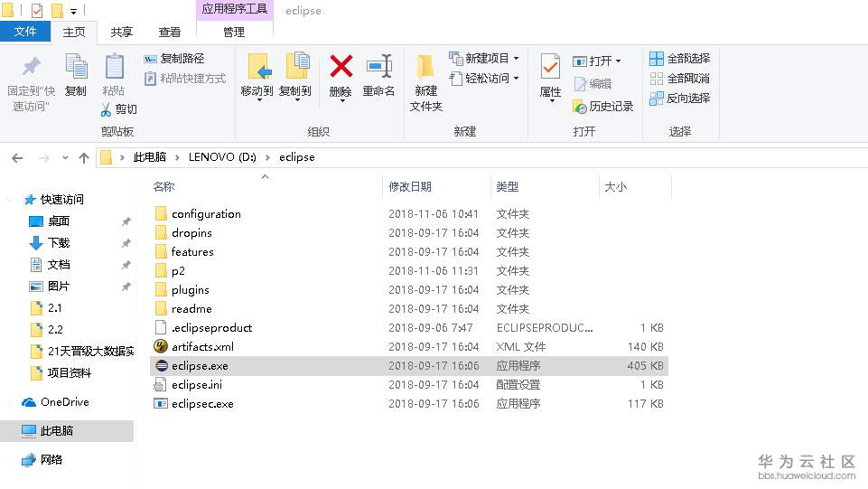Viewport: 868px width, 489px height.
Task: Switch to the 查看 ribbon tab
Action: coord(170,33)
